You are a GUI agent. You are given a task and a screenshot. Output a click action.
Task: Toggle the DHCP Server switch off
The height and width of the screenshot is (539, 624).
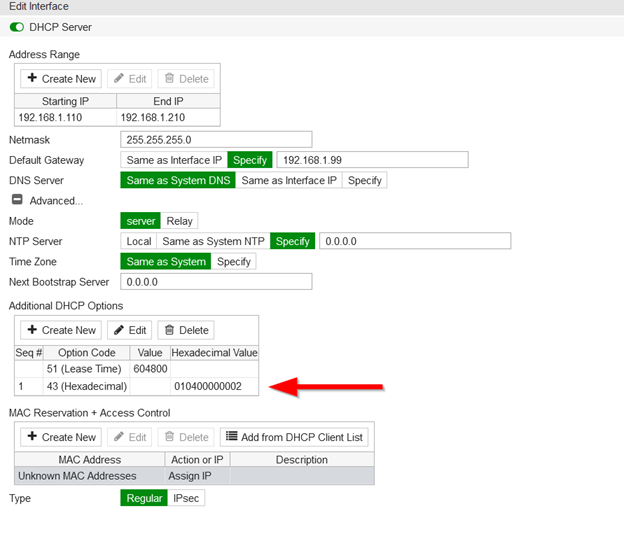pyautogui.click(x=16, y=27)
